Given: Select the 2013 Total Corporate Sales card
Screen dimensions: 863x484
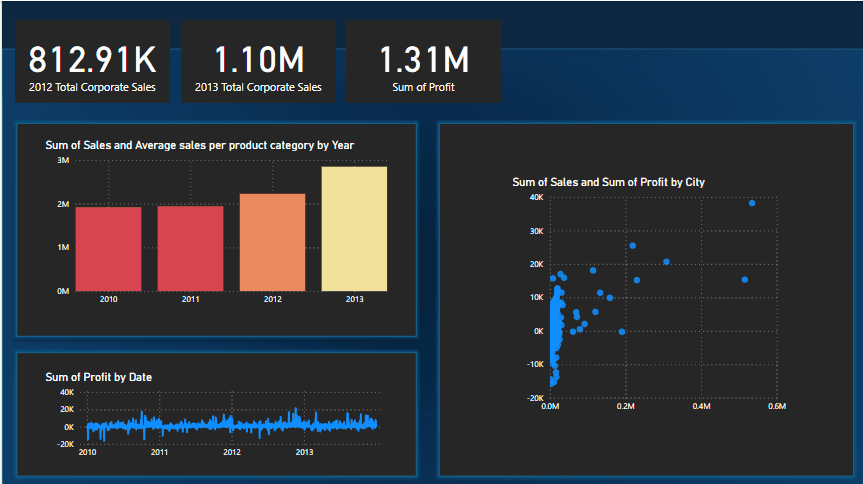Looking at the screenshot, I should tap(258, 62).
